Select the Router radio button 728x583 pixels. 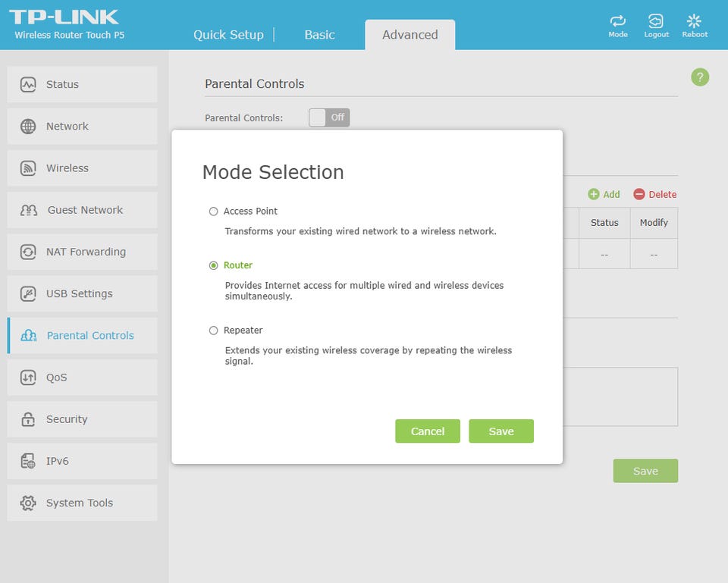(213, 265)
